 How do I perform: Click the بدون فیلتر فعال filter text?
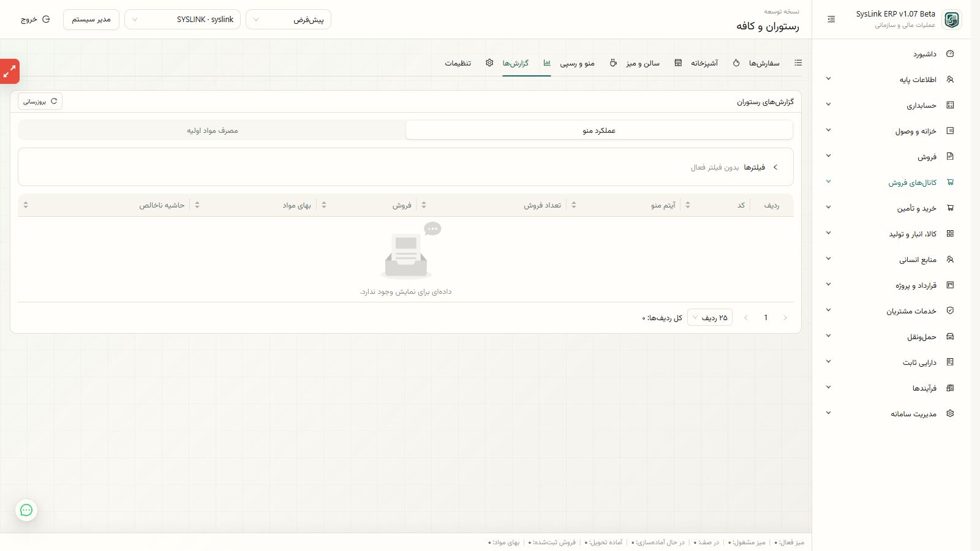(x=715, y=167)
